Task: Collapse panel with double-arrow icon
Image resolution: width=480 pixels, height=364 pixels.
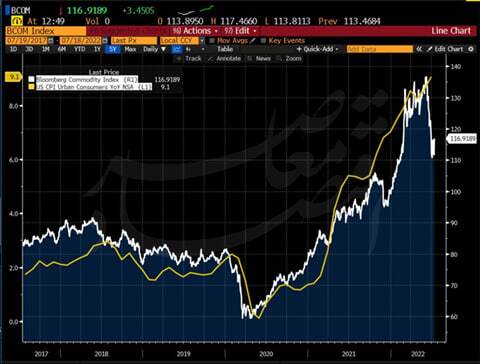Action: (419, 49)
